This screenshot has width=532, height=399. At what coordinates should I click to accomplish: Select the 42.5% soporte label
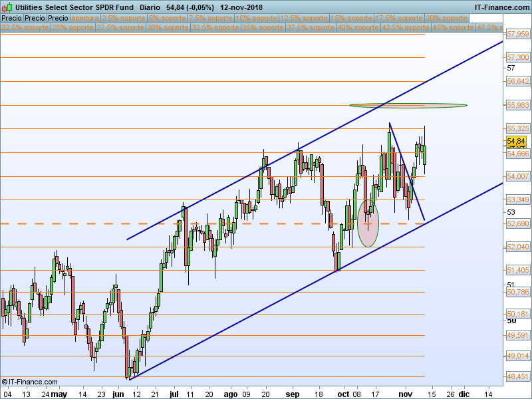coord(406,27)
